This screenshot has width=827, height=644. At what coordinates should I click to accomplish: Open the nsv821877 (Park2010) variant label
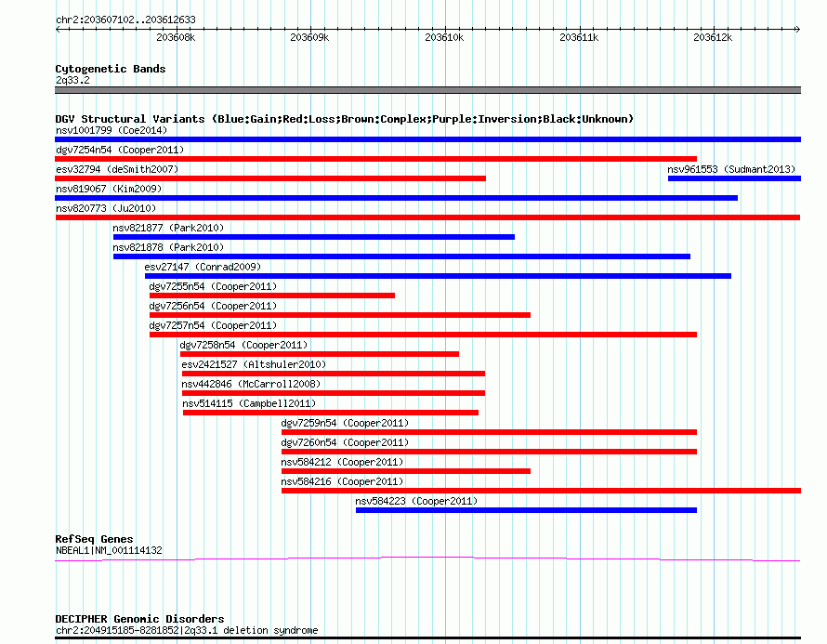[168, 228]
